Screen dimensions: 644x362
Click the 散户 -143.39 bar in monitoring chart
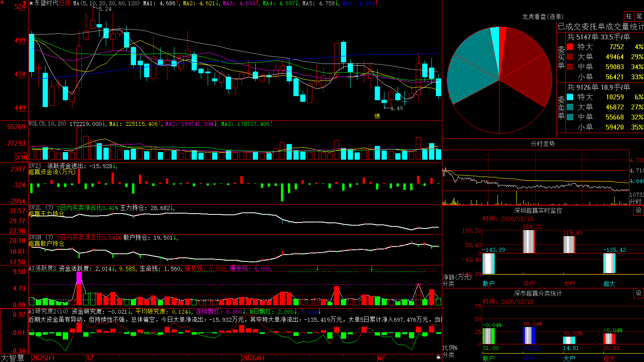[489, 263]
